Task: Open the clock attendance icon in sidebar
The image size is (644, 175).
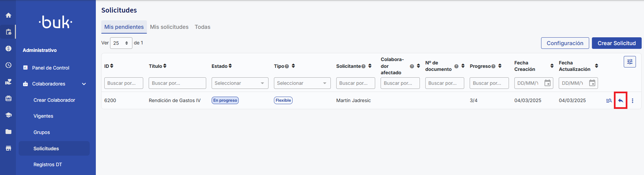Action: [8, 65]
